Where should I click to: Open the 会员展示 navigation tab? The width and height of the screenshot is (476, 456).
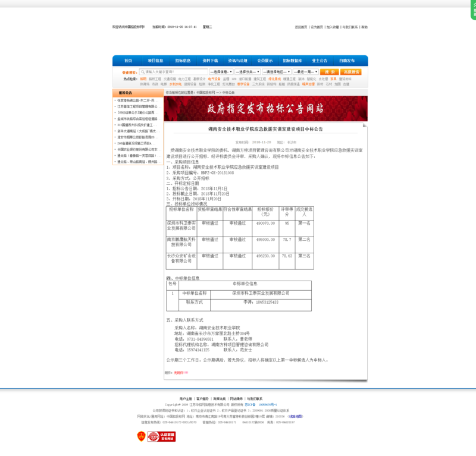pos(265,61)
